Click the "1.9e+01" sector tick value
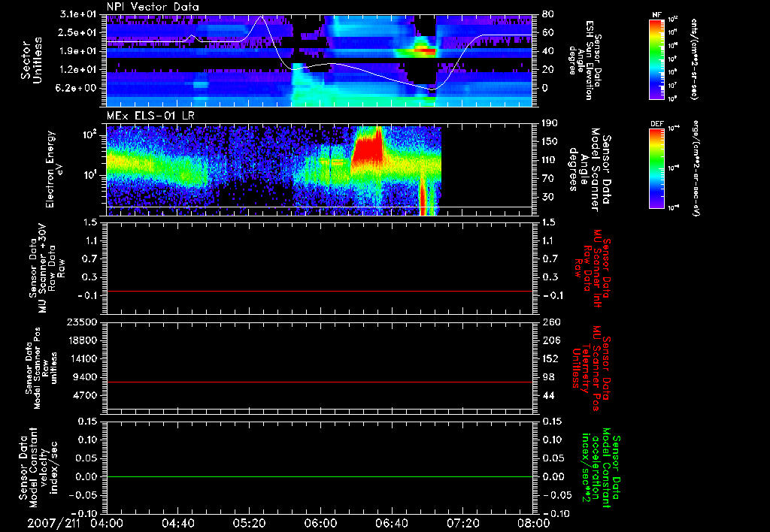This screenshot has width=770, height=532. [80, 51]
